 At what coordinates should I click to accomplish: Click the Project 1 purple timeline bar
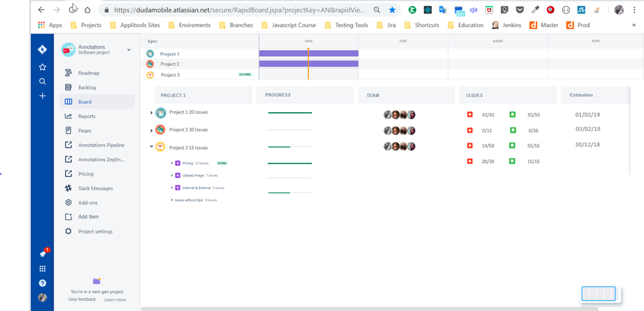pos(308,54)
